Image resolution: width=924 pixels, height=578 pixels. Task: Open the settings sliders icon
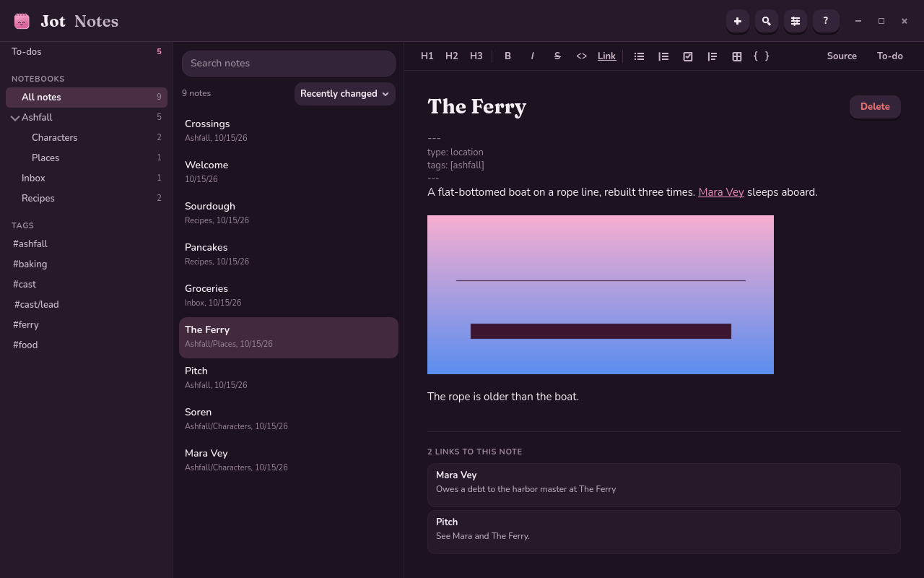pyautogui.click(x=795, y=21)
